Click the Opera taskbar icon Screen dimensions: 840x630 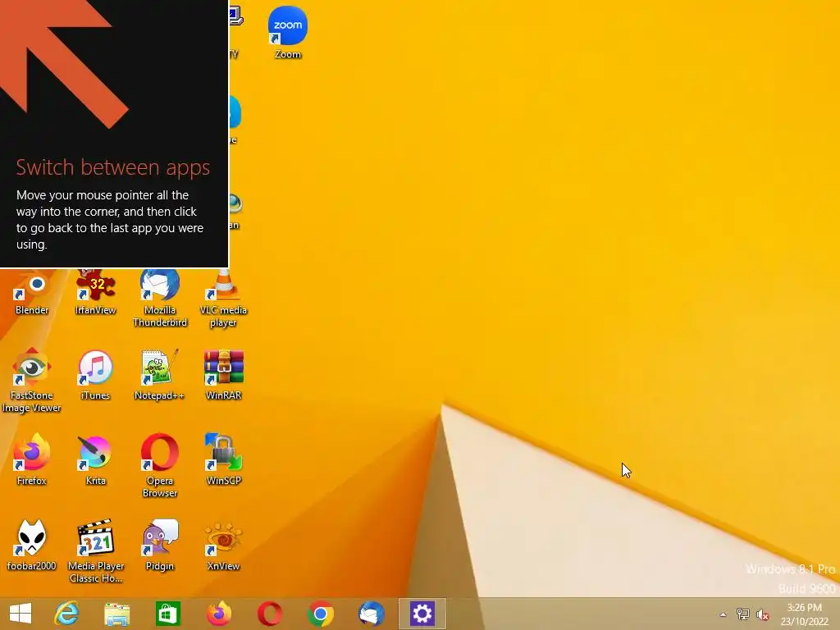pyautogui.click(x=269, y=614)
